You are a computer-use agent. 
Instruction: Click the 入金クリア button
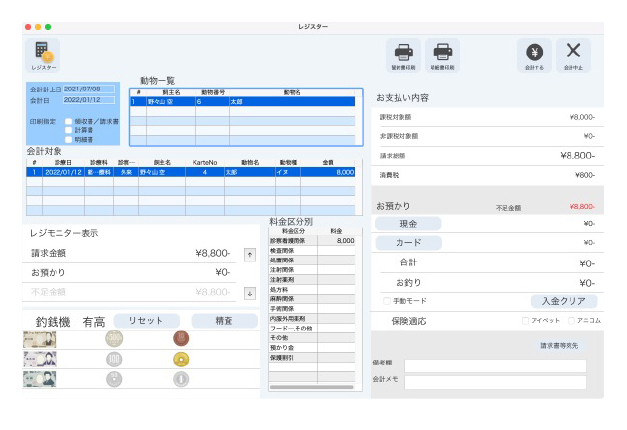(563, 301)
